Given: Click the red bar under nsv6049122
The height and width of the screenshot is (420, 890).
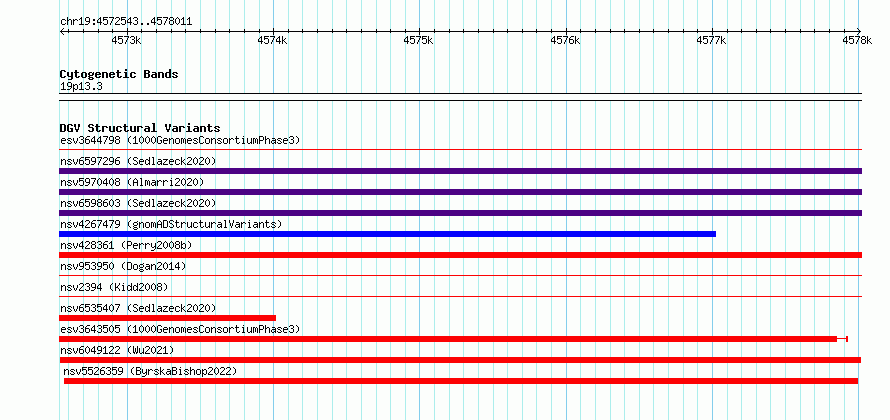Looking at the screenshot, I should coord(460,360).
